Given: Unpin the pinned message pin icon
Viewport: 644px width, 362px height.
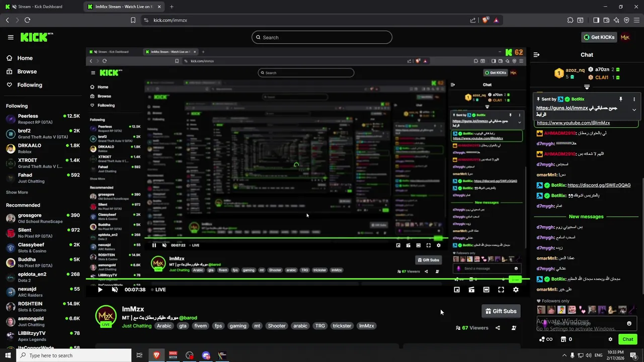Looking at the screenshot, I should click(621, 99).
